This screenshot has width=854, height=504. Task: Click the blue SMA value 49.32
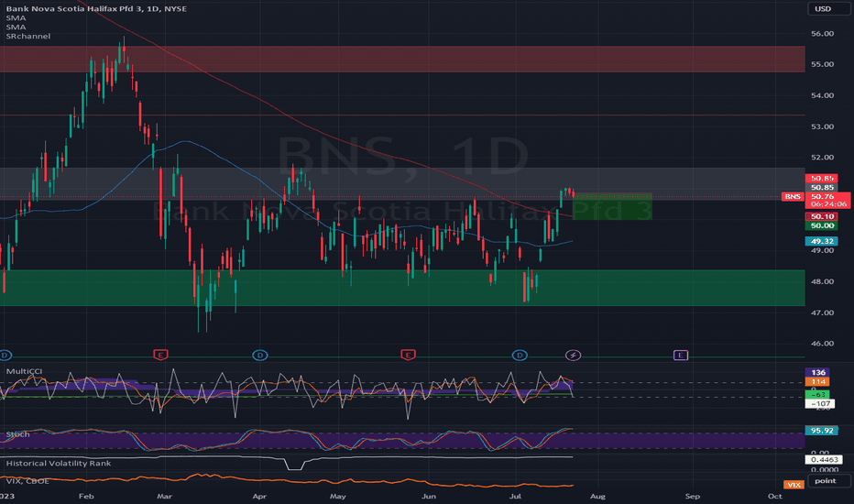[x=821, y=241]
